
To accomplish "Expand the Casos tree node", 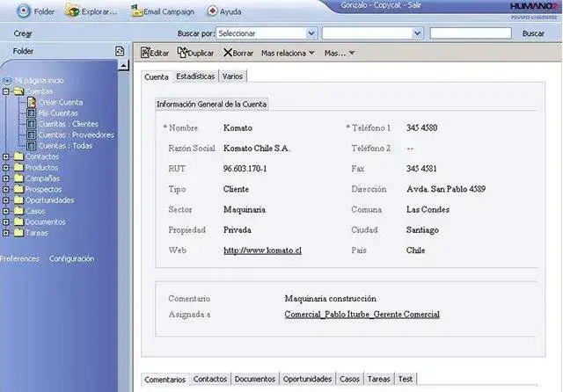I will [6, 211].
